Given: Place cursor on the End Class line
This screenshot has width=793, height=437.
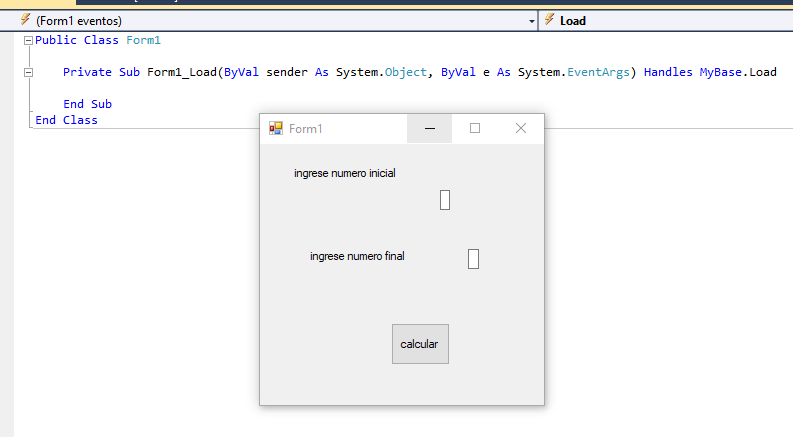Looking at the screenshot, I should (x=66, y=120).
